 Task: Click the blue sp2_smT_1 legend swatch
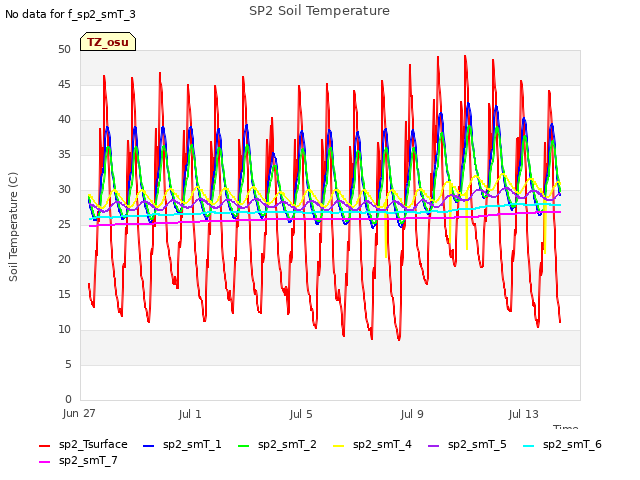149,446
